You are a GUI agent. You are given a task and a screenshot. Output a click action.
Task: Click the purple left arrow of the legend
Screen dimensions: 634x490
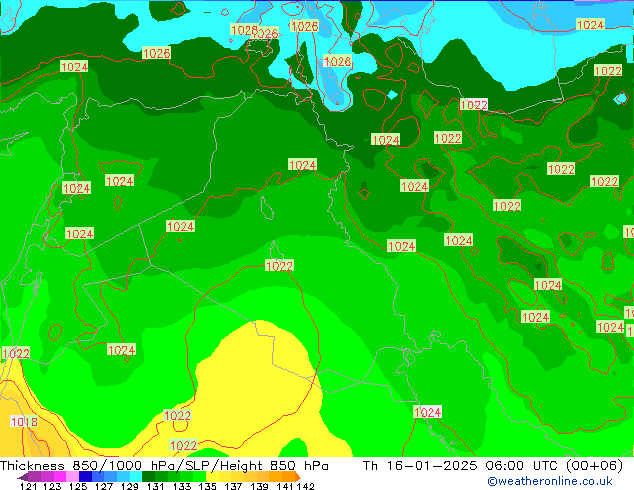coord(23,478)
